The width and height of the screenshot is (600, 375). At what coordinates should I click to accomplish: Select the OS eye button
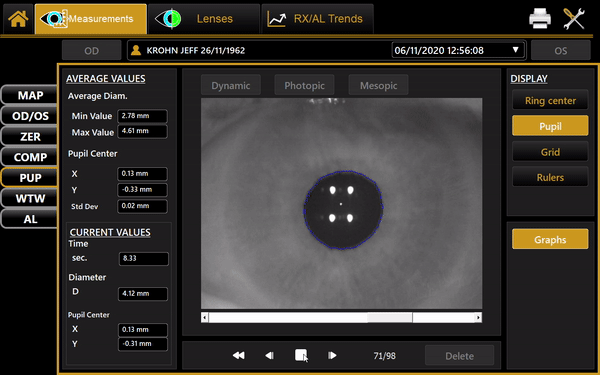(561, 51)
